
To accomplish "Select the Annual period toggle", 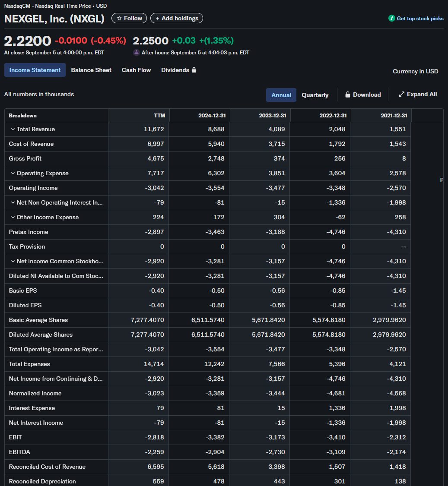I will pyautogui.click(x=281, y=95).
